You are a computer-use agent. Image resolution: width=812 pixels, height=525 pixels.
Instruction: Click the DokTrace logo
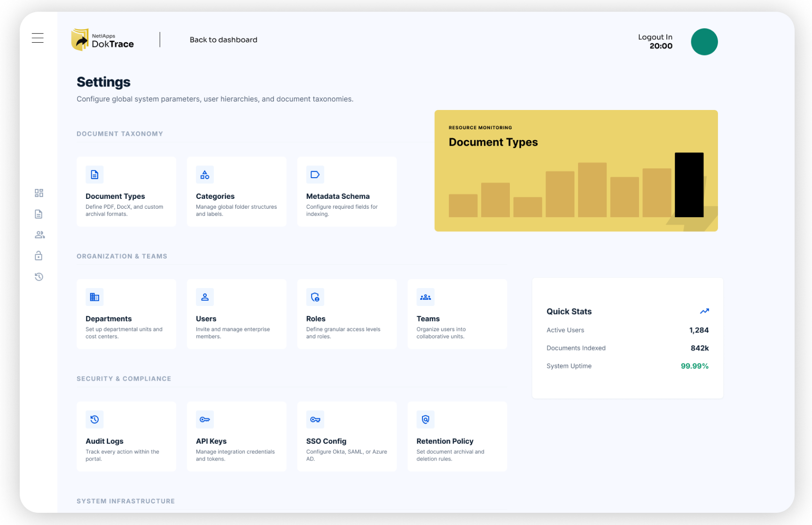tap(103, 40)
